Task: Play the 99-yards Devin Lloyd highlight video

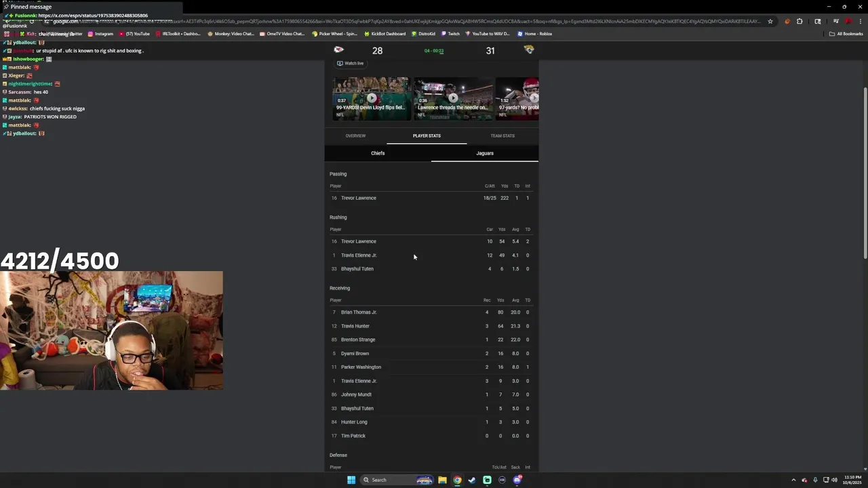Action: (372, 98)
